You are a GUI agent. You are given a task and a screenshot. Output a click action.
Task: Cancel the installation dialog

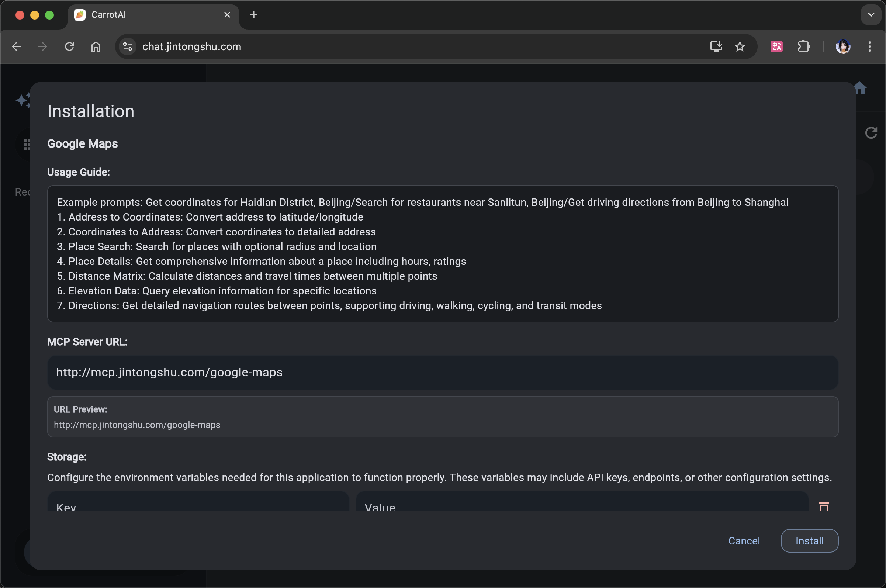point(744,540)
